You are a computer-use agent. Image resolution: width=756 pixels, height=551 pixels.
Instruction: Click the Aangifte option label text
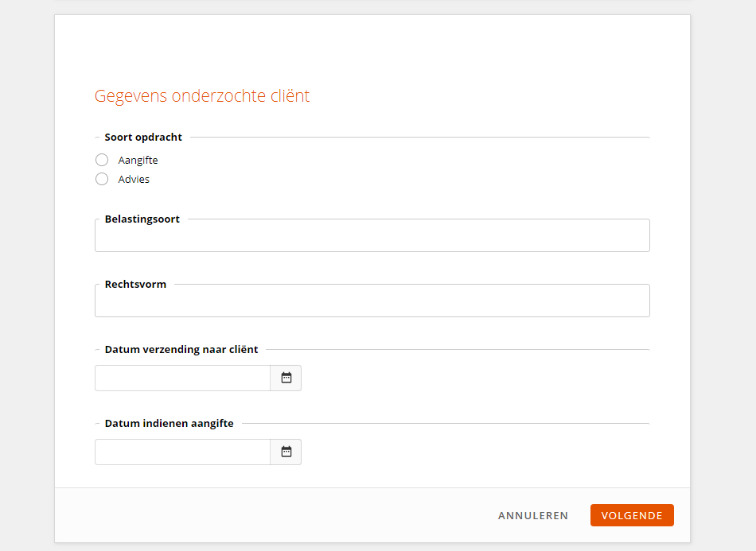[138, 161]
